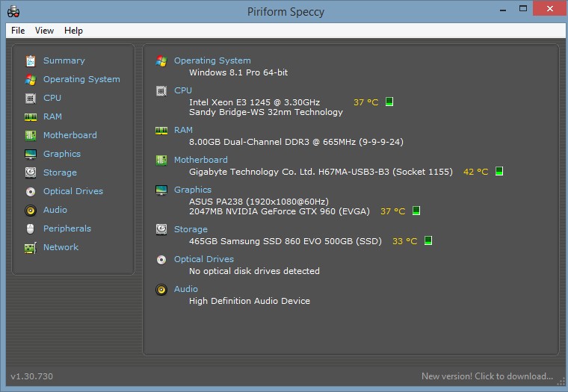
Task: Click the GPU temperature 37 °C value
Action: (x=392, y=211)
